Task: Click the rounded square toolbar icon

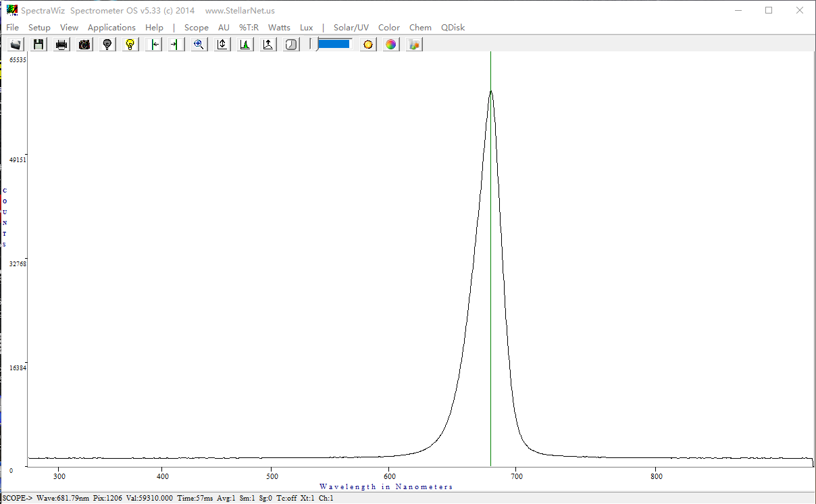Action: point(291,45)
